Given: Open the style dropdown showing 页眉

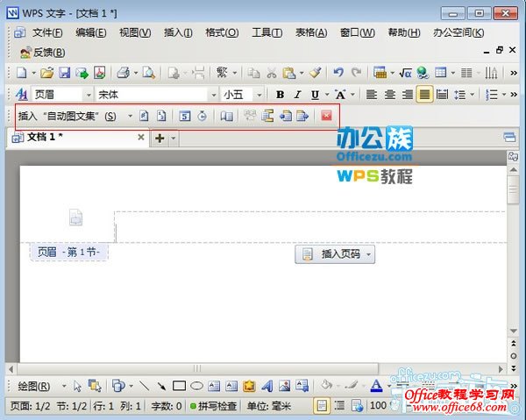Looking at the screenshot, I should (89, 95).
